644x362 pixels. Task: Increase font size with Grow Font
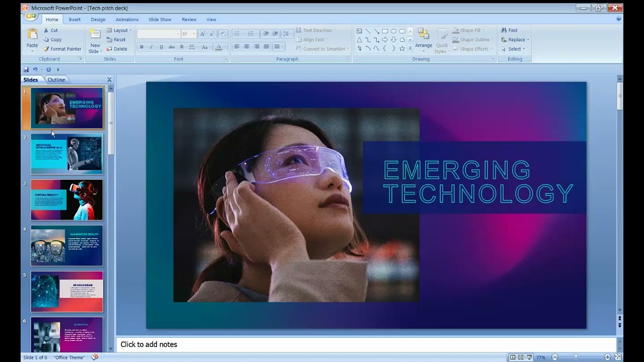click(202, 34)
